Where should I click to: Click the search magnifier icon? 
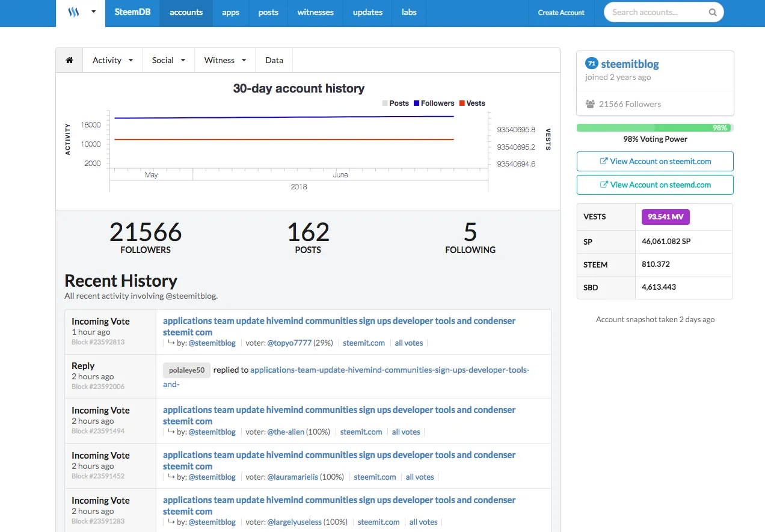coord(713,12)
